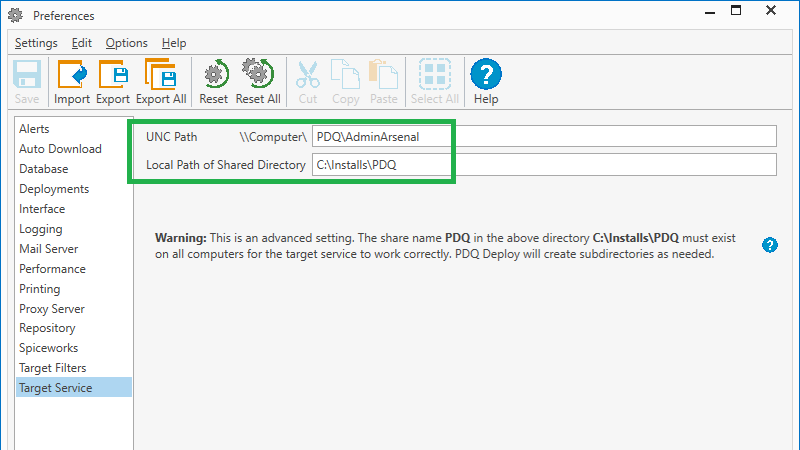Click the Import toolbar icon
This screenshot has width=800, height=450.
pos(72,75)
